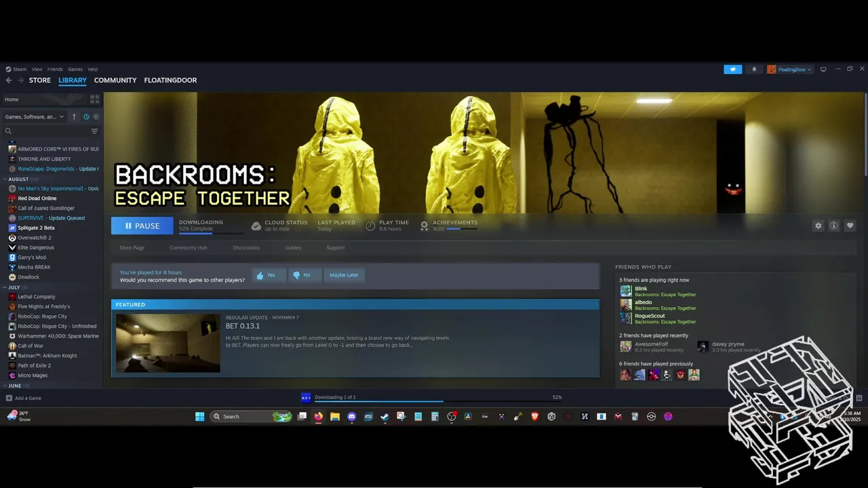Viewport: 868px width, 488px height.
Task: Add game to favorites heart icon
Action: tap(850, 226)
